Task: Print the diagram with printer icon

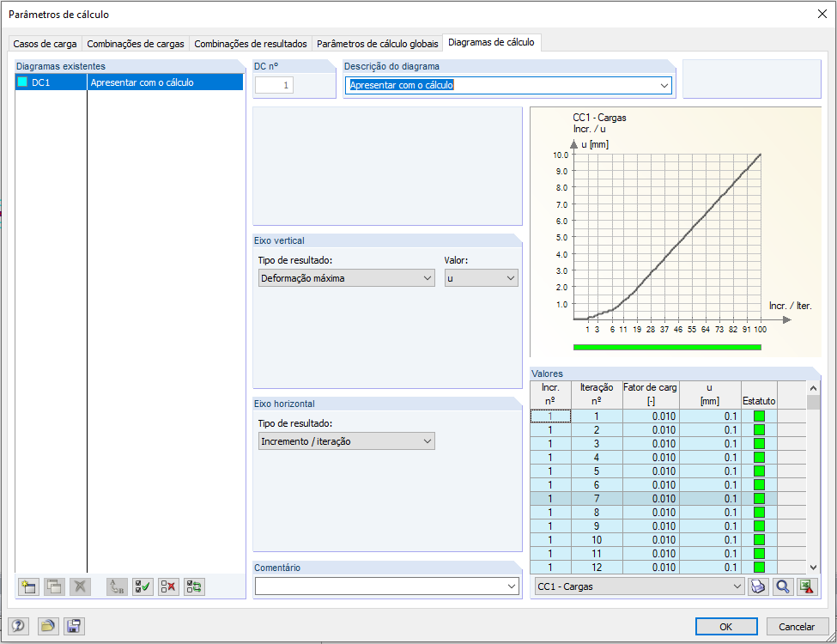Action: click(x=758, y=586)
